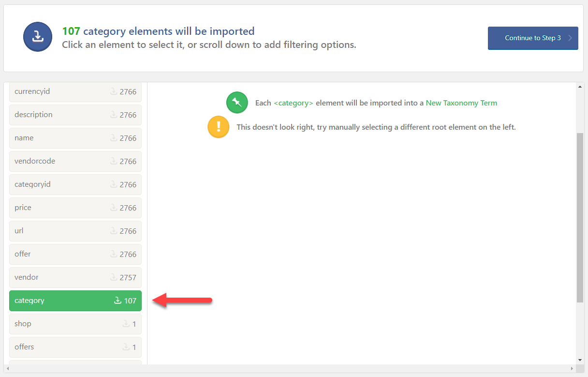
Task: Open the New Taxonomy Term link
Action: pos(461,103)
